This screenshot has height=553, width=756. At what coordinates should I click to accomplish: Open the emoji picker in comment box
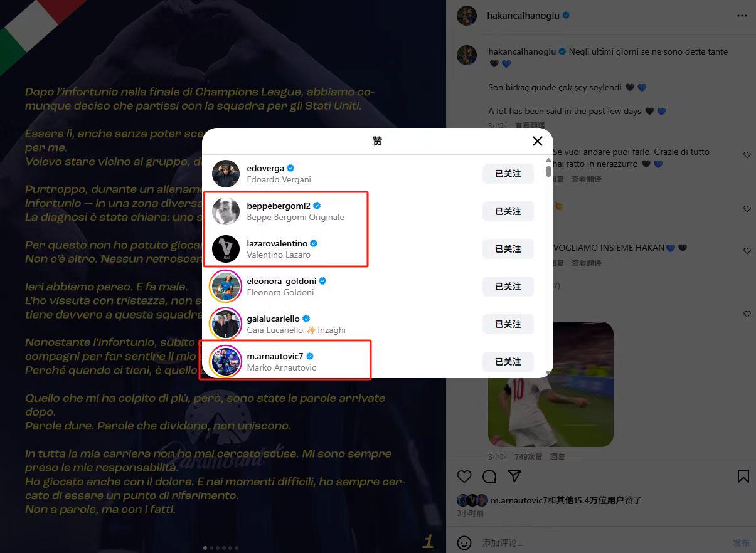tap(464, 542)
